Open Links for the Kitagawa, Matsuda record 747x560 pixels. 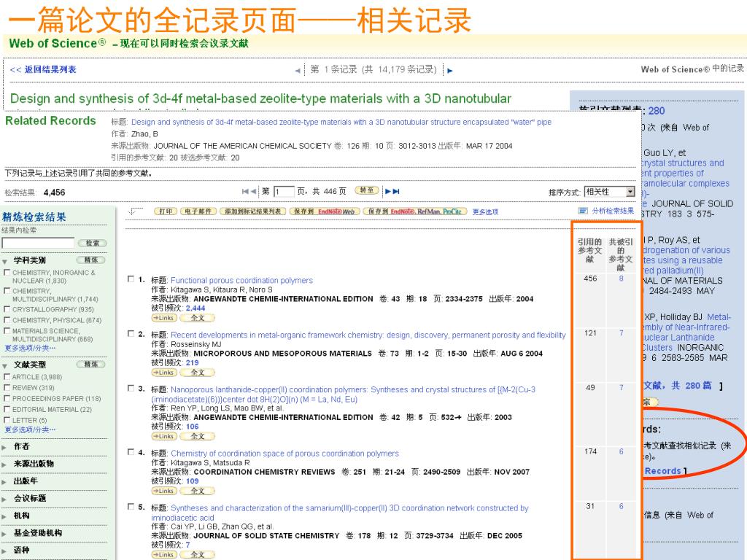coord(164,491)
